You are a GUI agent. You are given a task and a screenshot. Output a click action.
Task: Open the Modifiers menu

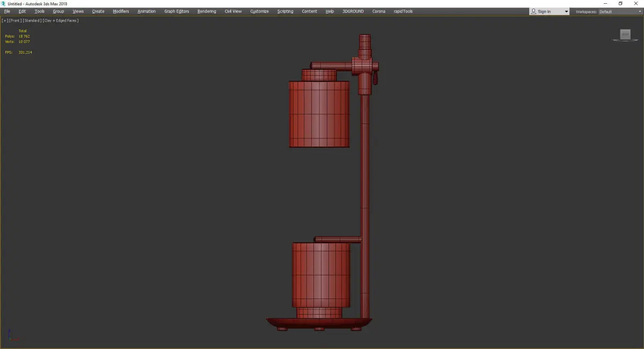[x=121, y=11]
